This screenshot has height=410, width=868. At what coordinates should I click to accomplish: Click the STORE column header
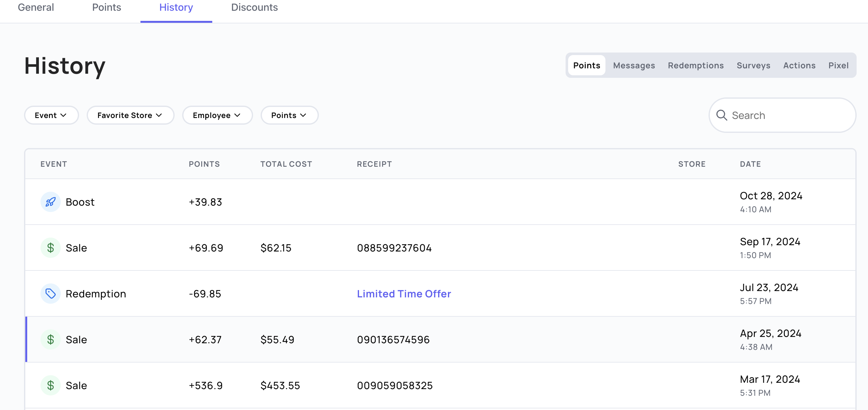[x=692, y=164]
